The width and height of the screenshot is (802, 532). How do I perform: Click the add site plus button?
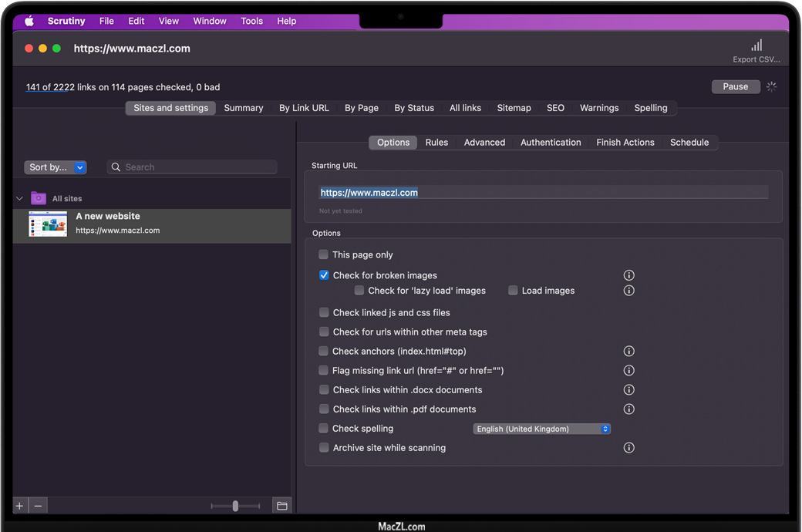(x=20, y=506)
